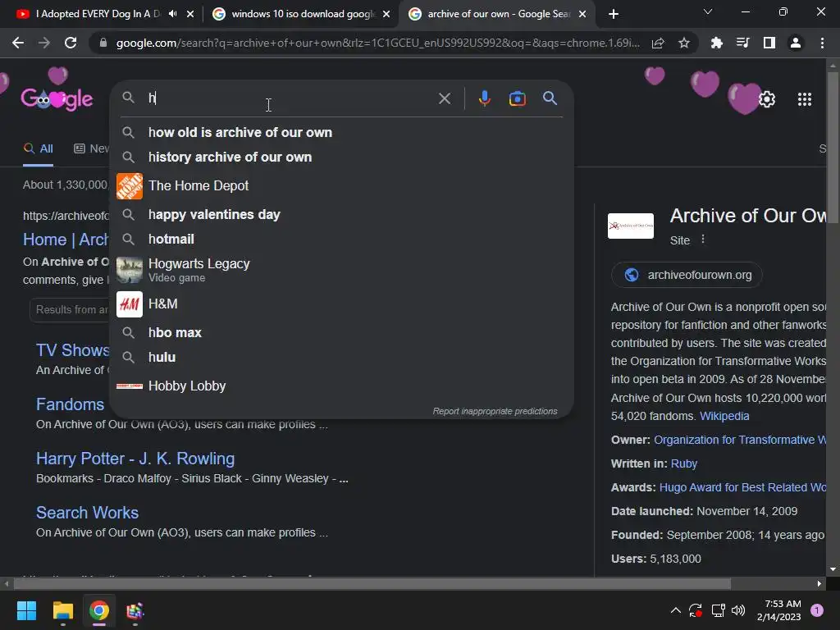Open more options beside Site label
Viewport: 840px width, 630px height.
[703, 240]
